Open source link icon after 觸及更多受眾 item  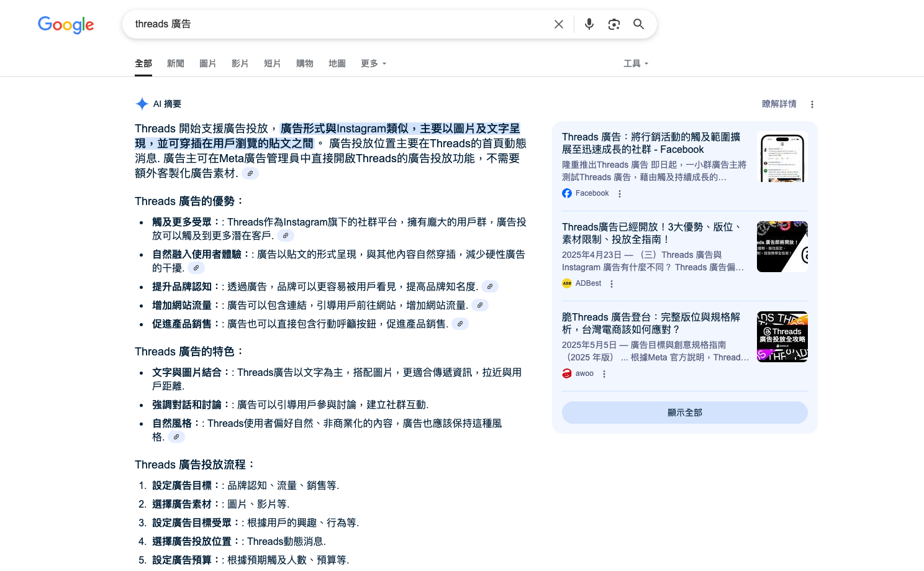point(286,235)
